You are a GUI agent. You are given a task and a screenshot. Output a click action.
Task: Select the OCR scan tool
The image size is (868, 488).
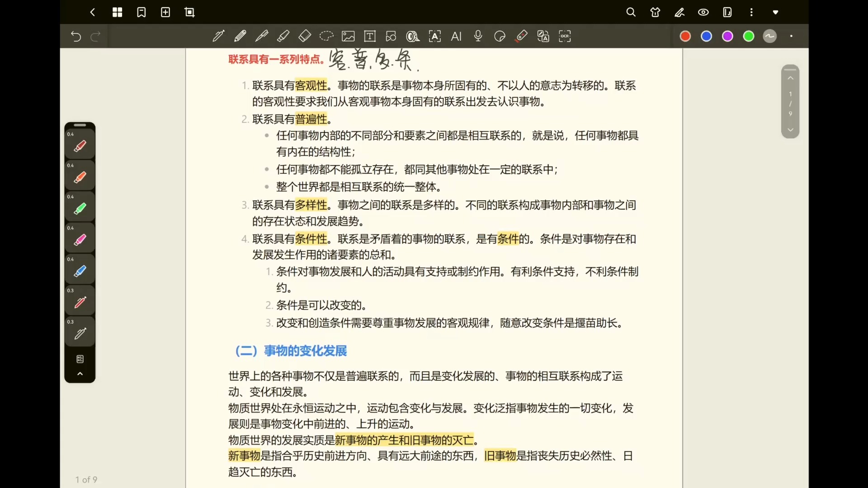point(565,36)
